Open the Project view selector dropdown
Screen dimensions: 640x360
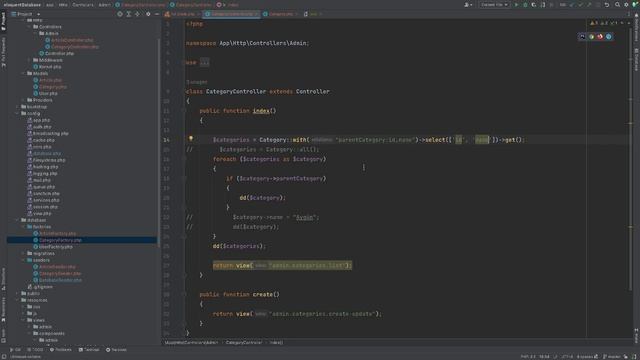[x=25, y=14]
